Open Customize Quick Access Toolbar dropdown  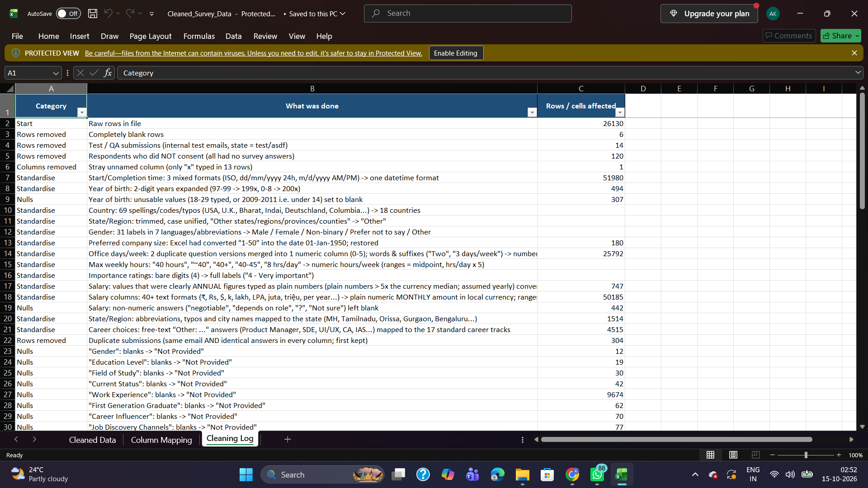pyautogui.click(x=151, y=14)
